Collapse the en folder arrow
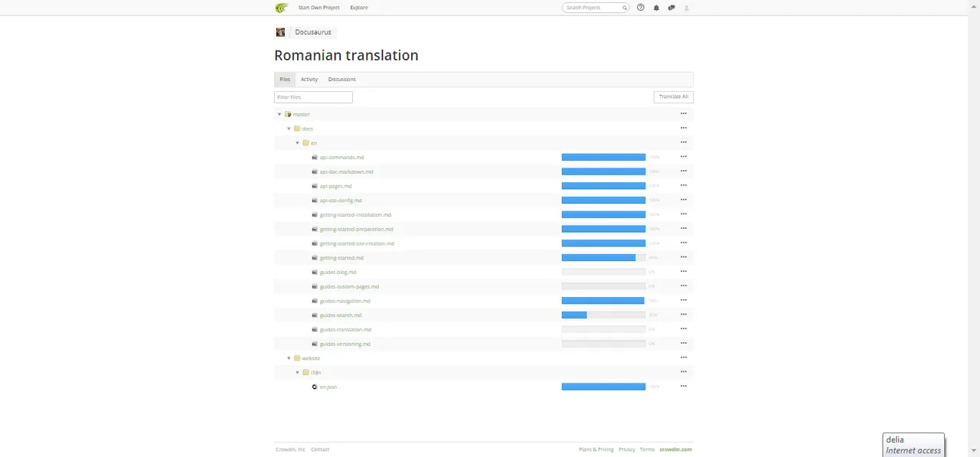Screen dimensions: 980x457 pyautogui.click(x=298, y=143)
